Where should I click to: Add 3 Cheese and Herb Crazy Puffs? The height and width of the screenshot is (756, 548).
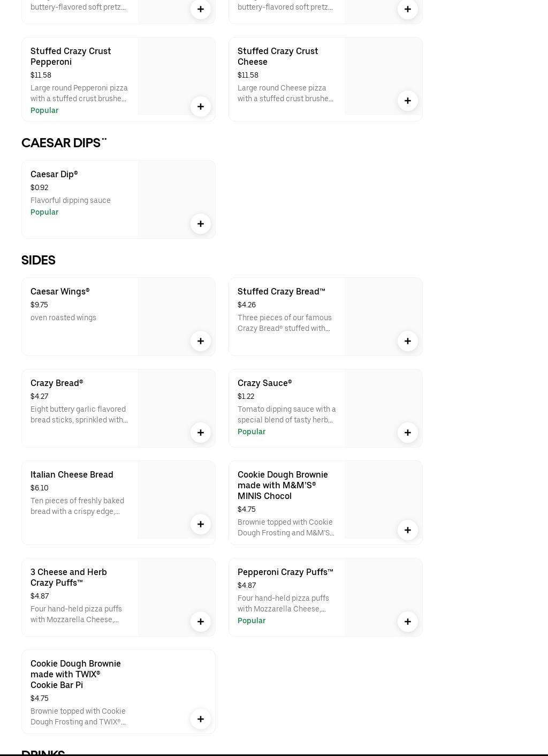pos(201,622)
